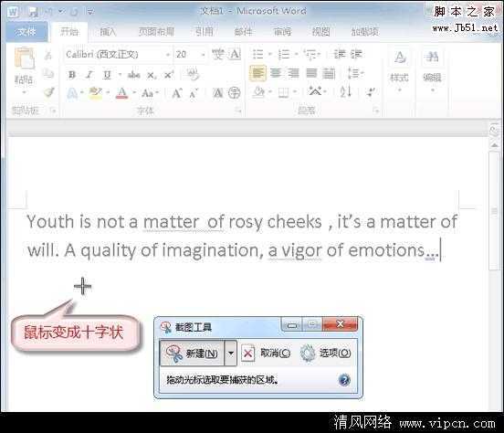
Task: Click the Save icon in quick access toolbar
Action: tap(33, 12)
